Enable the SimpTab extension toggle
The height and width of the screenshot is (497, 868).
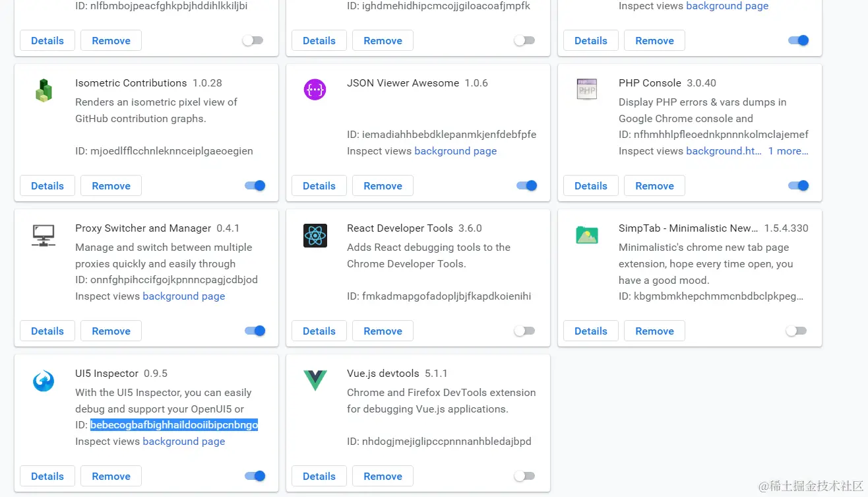point(796,331)
